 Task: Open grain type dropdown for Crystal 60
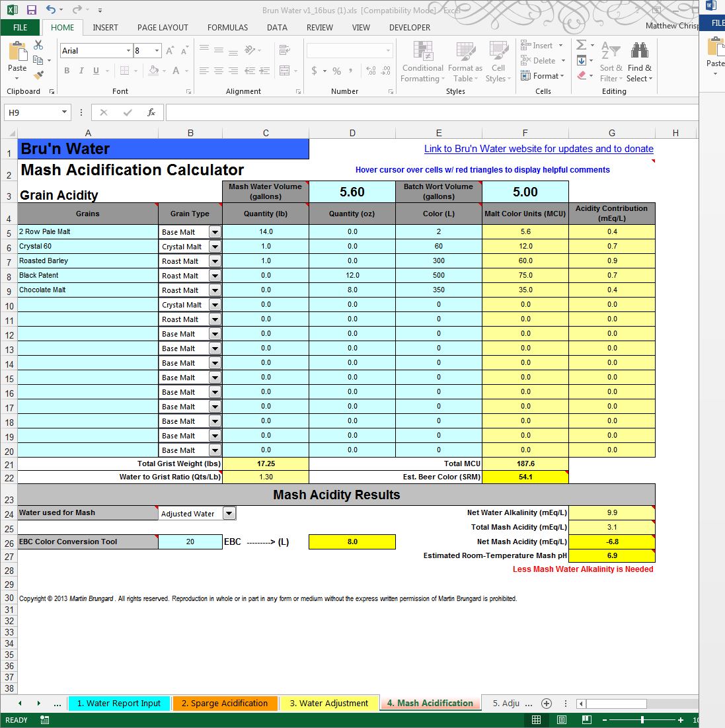coord(215,247)
